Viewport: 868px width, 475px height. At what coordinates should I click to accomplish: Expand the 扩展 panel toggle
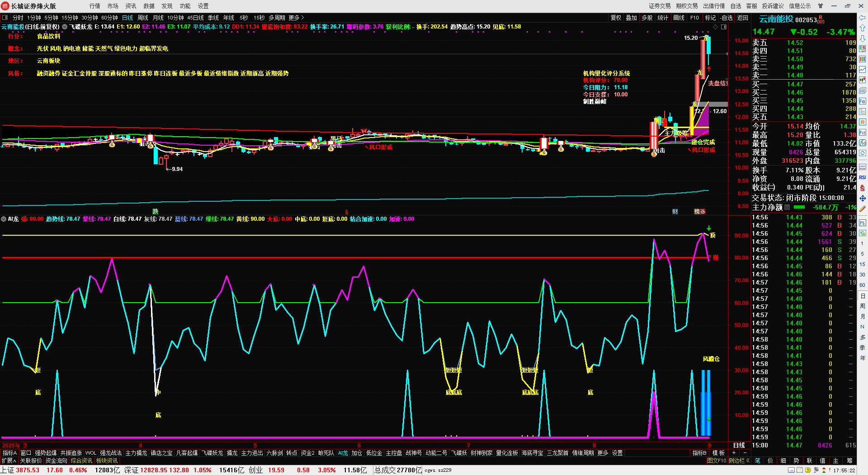tap(9, 461)
